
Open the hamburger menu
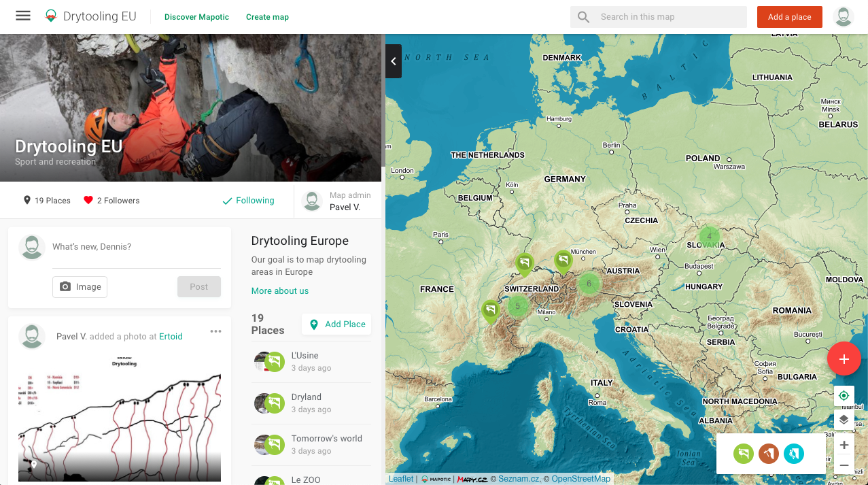23,16
